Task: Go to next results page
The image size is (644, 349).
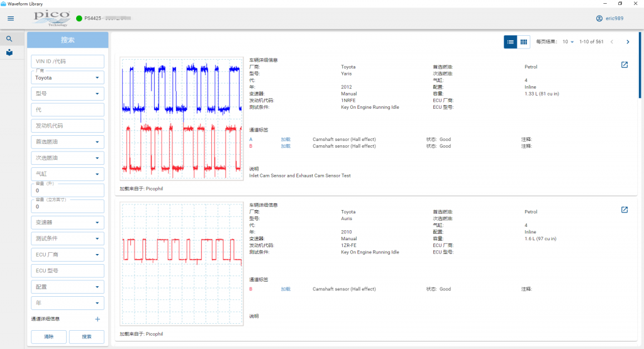Action: 627,42
